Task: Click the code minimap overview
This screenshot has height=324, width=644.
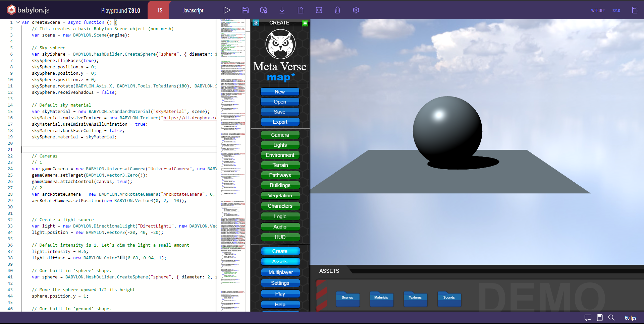Action: (x=233, y=165)
